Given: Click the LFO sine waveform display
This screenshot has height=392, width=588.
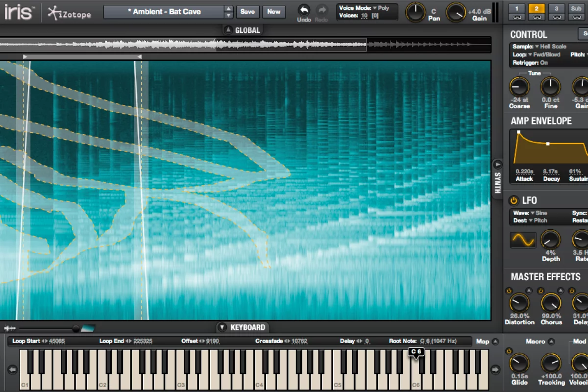Looking at the screenshot, I should point(523,240).
